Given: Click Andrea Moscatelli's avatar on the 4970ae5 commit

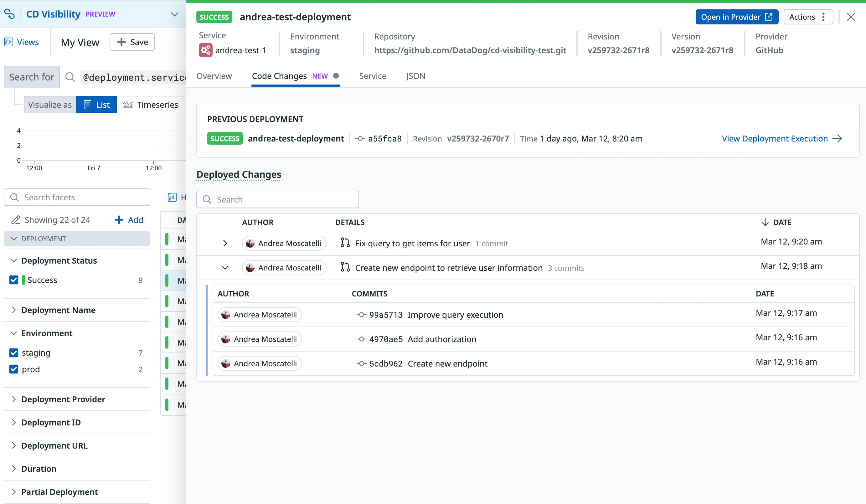Looking at the screenshot, I should pos(226,339).
